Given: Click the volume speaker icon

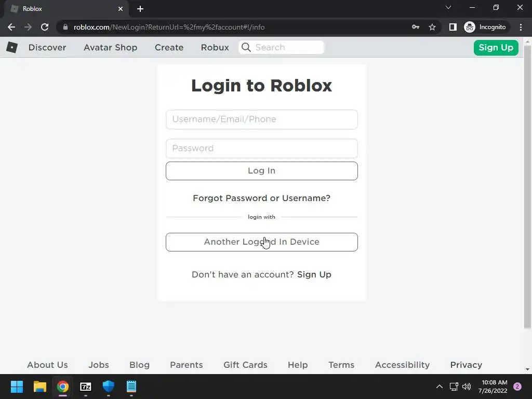Looking at the screenshot, I should click(x=467, y=387).
